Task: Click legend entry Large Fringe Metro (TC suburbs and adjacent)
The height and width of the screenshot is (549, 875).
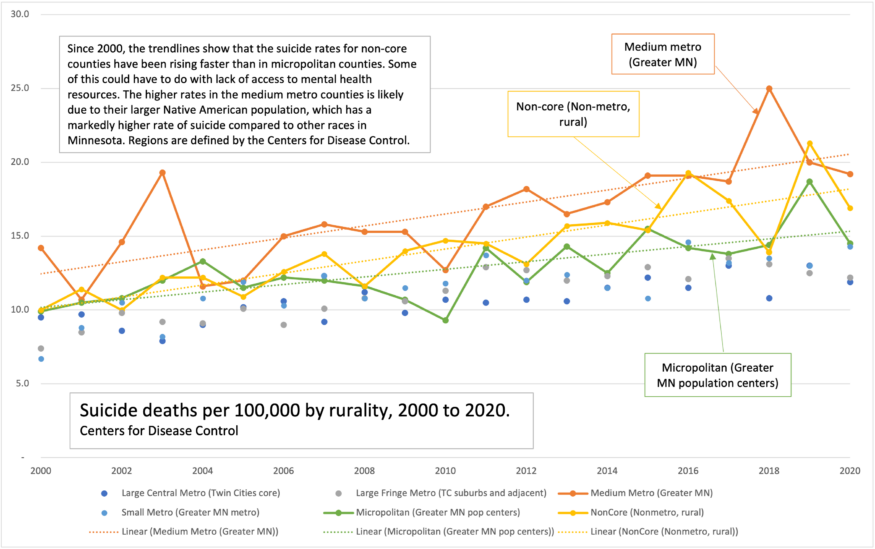Action: (x=440, y=493)
